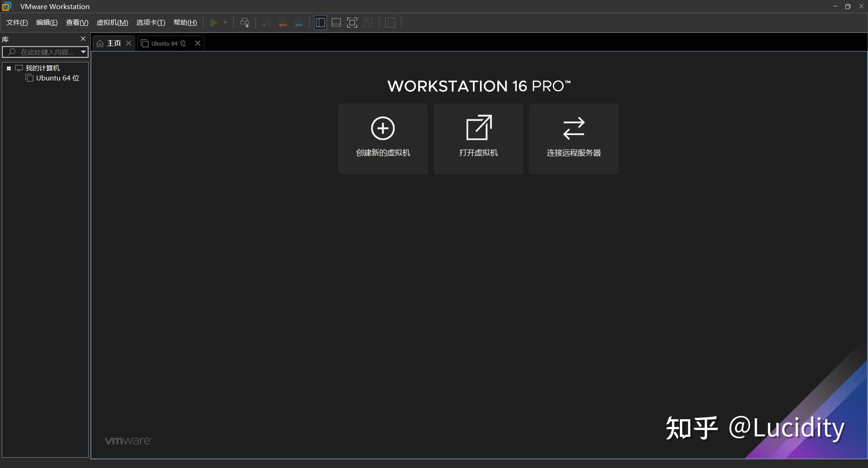This screenshot has height=468, width=868.
Task: Open the 文件(F) menu
Action: point(17,23)
